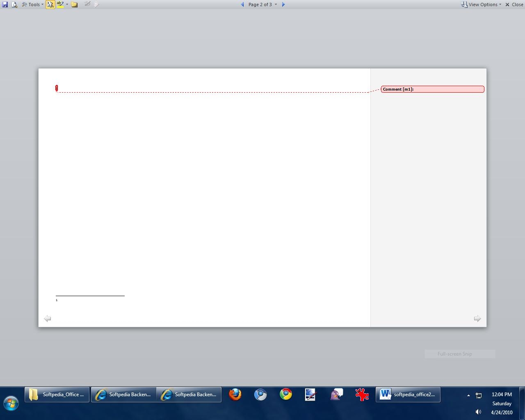Click the Windows Start orb
The image size is (525, 420).
coord(11,403)
